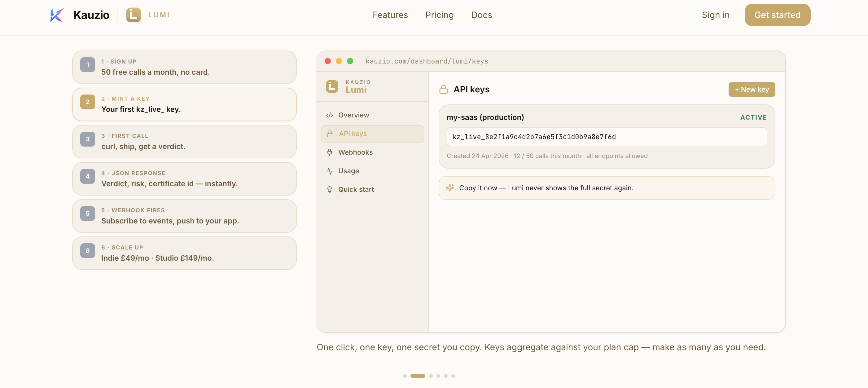Image resolution: width=868 pixels, height=388 pixels.
Task: Click the Sign in link
Action: 715,15
